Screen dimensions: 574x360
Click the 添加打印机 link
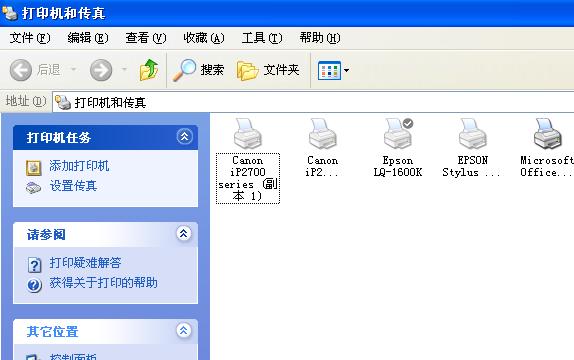[x=79, y=166]
